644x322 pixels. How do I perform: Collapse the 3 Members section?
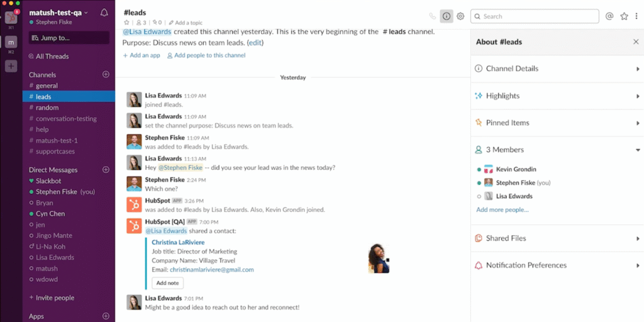click(x=557, y=150)
